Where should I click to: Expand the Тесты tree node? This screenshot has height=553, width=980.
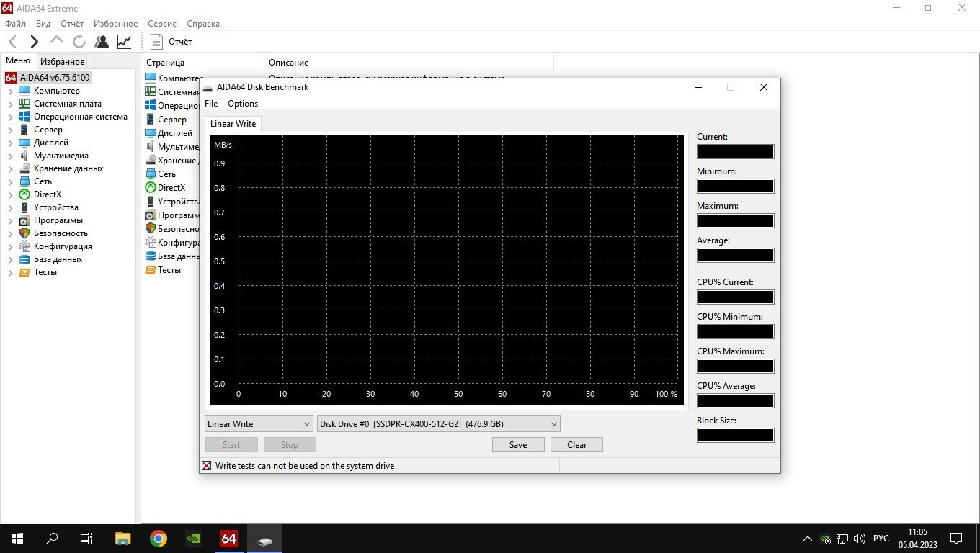(x=10, y=273)
